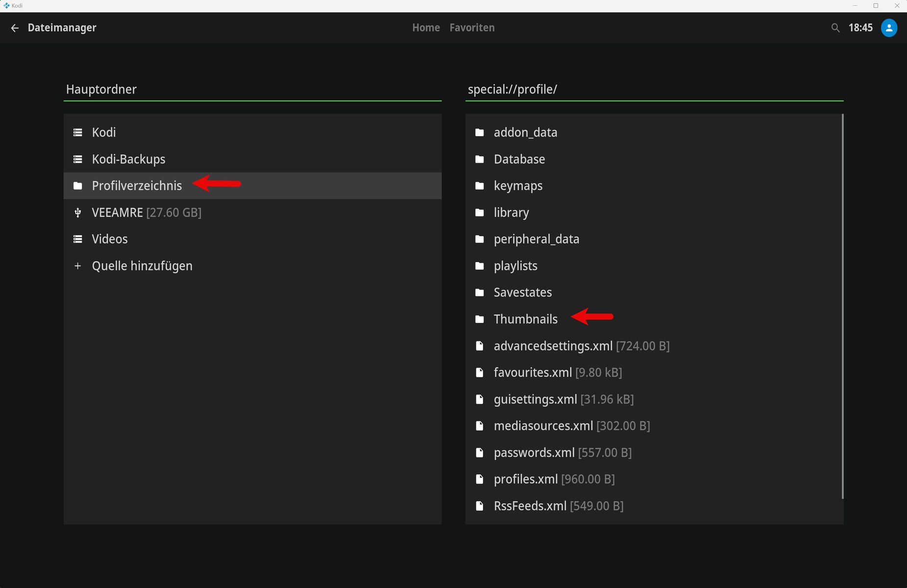Click the Savestates folder icon
The width and height of the screenshot is (907, 588).
pyautogui.click(x=479, y=293)
